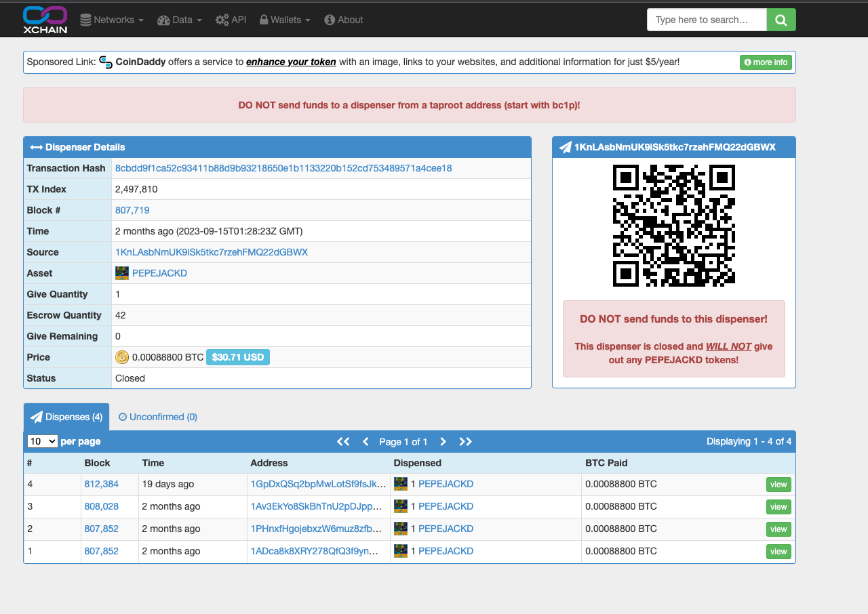868x614 pixels.
Task: Open block 812,384 link
Action: pyautogui.click(x=102, y=484)
